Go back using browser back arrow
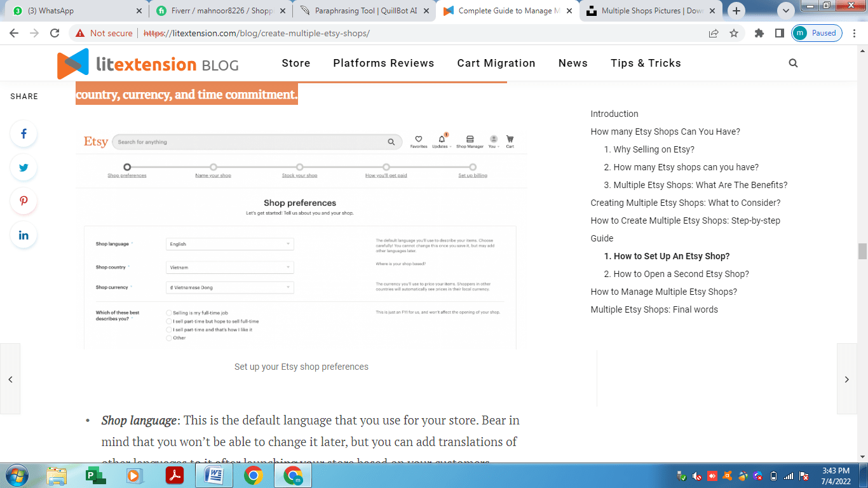The width and height of the screenshot is (868, 488). (x=14, y=33)
